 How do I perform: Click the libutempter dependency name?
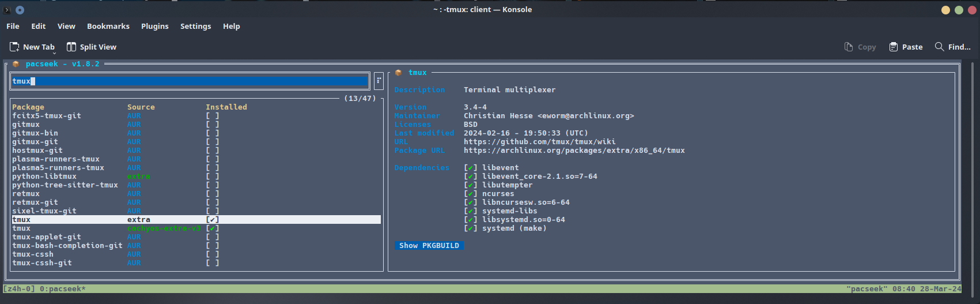[x=508, y=185]
